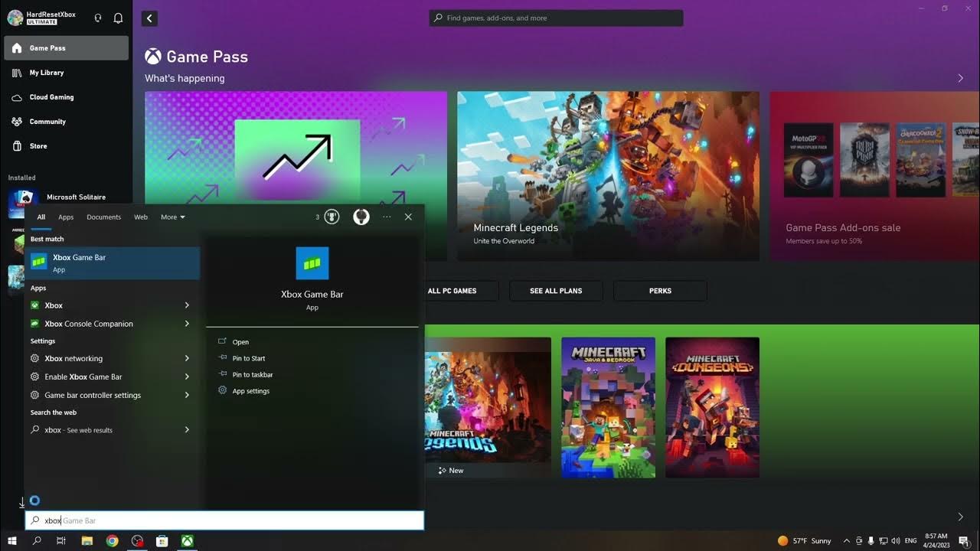Open Task View on the taskbar
The image size is (980, 551).
61,541
